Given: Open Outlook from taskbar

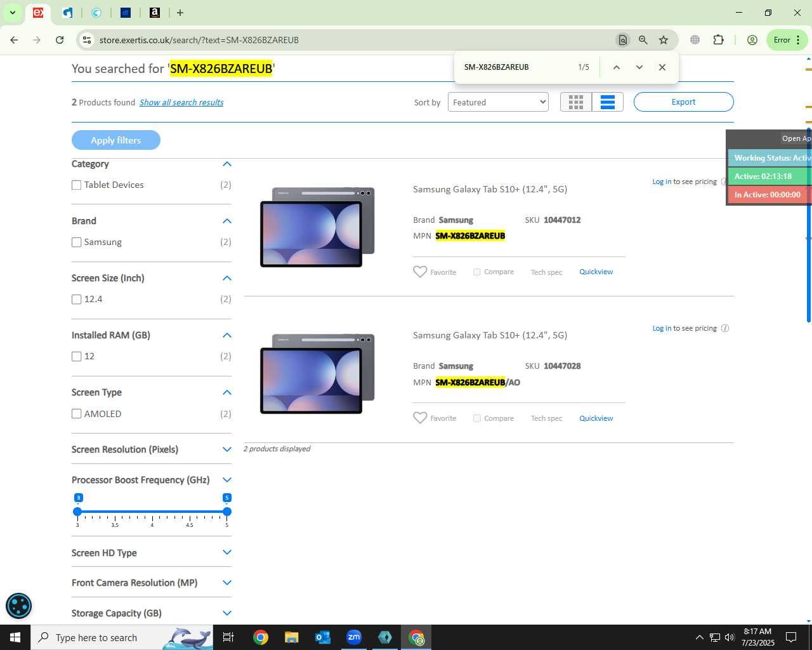Looking at the screenshot, I should point(323,637).
